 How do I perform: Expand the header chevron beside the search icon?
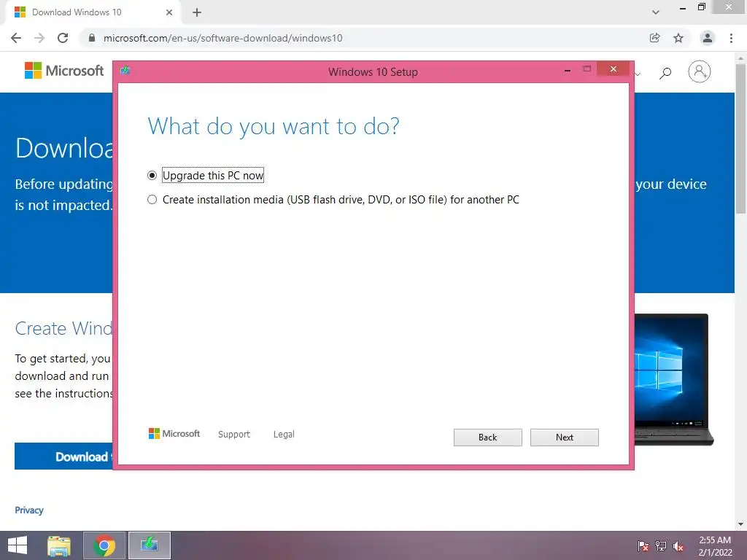[638, 74]
